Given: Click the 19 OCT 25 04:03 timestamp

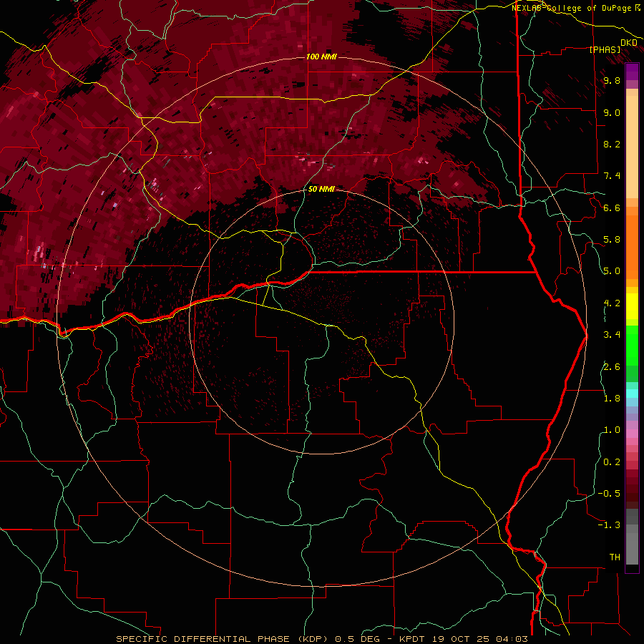Looking at the screenshot, I should coord(479,639).
